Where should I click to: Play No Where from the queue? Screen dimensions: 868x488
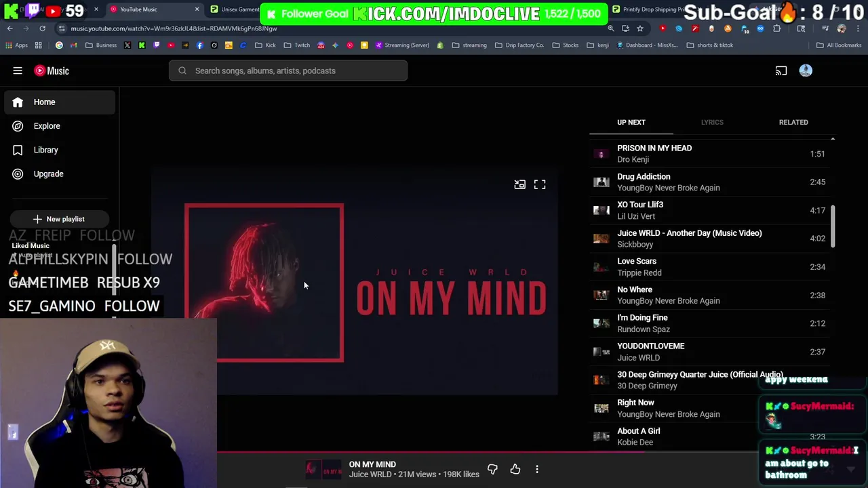(x=711, y=295)
